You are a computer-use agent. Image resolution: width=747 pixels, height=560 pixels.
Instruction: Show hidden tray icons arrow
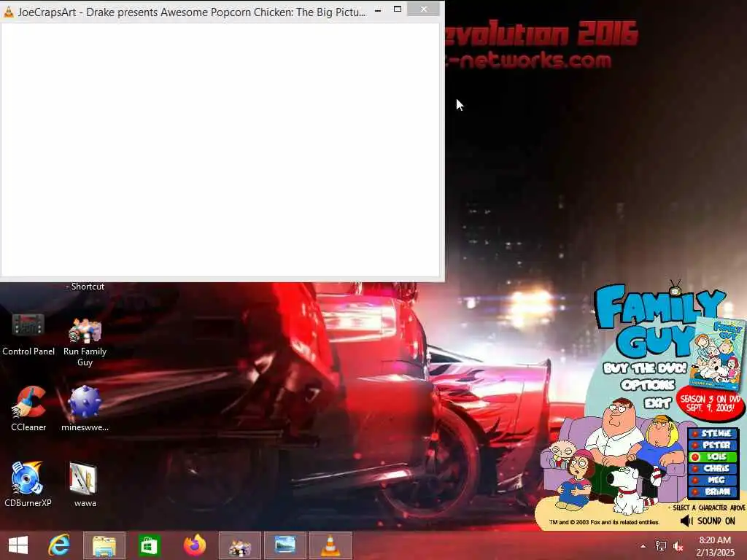[x=643, y=546]
